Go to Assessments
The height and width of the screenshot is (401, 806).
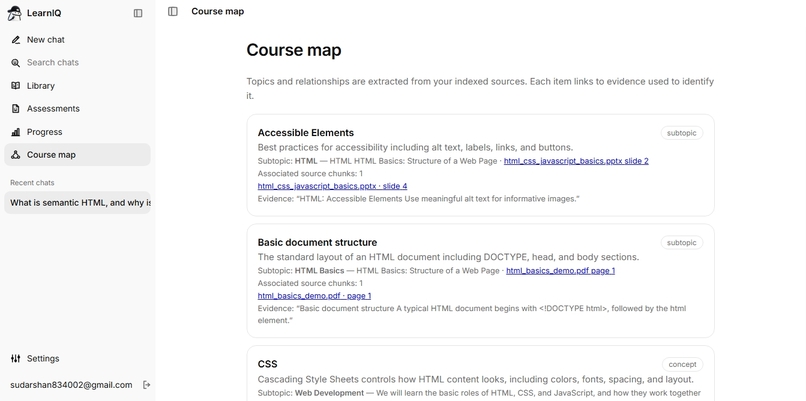click(x=77, y=108)
